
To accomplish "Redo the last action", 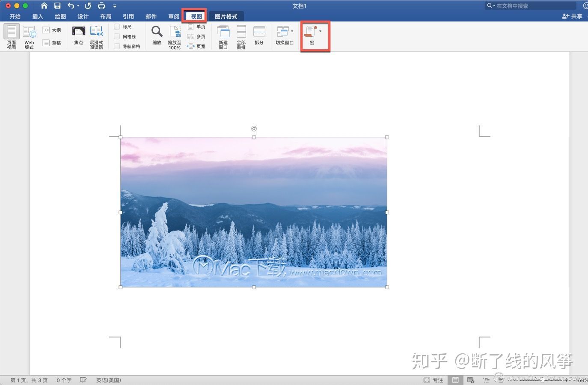I will pyautogui.click(x=88, y=6).
